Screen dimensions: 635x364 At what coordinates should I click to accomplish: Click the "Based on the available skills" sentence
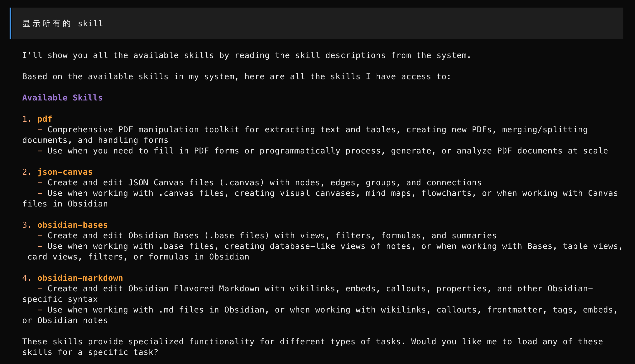tap(236, 76)
